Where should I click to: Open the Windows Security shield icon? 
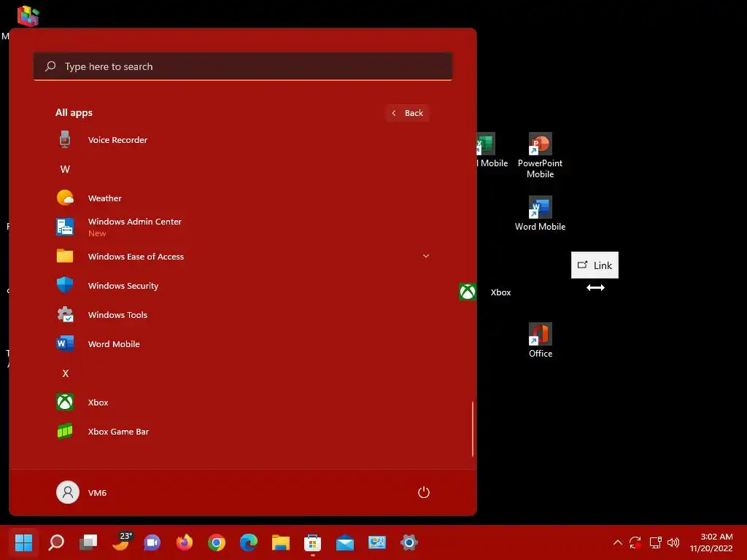tap(65, 285)
